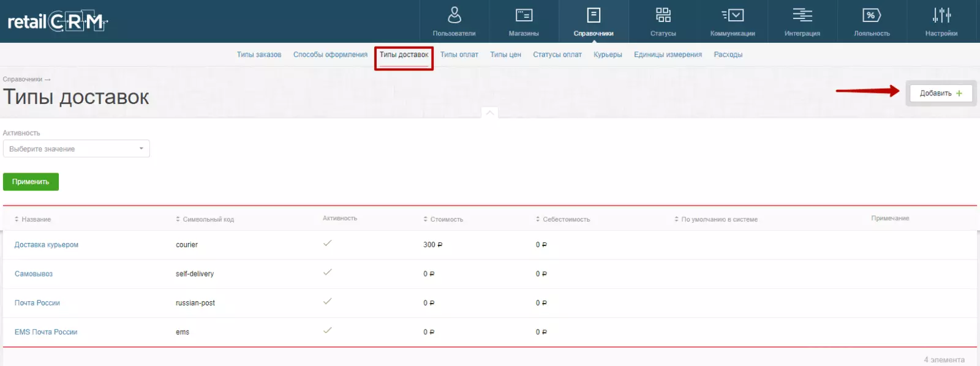Click the green Применить button
Viewport: 980px width, 366px height.
pyautogui.click(x=31, y=182)
